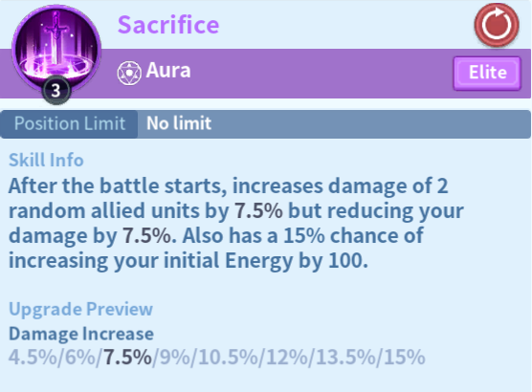
Task: Click the Position Limit label
Action: coord(70,123)
